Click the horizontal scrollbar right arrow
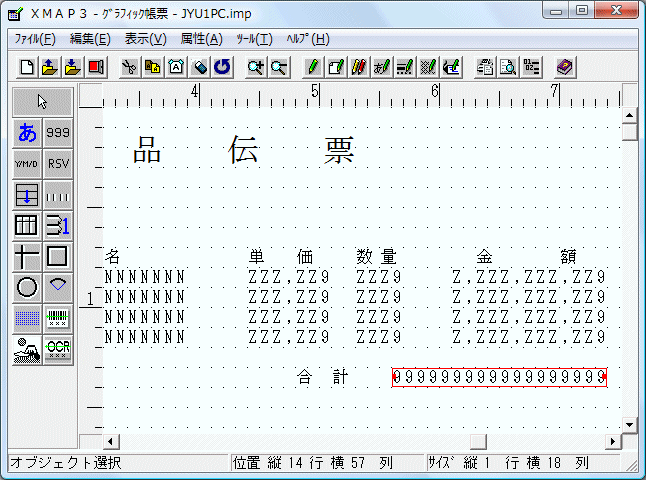 (x=613, y=442)
